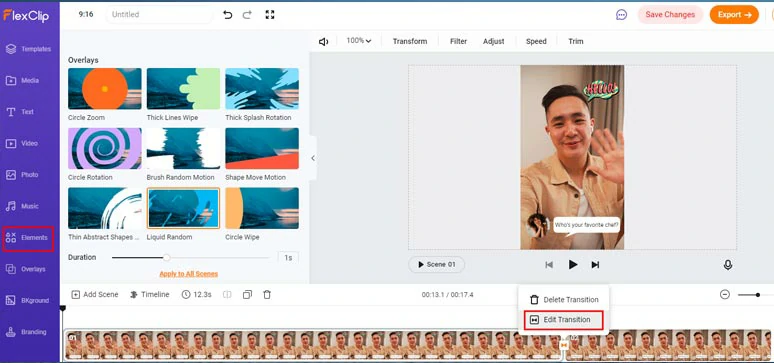Redo the last action
The image size is (774, 363).
(247, 15)
